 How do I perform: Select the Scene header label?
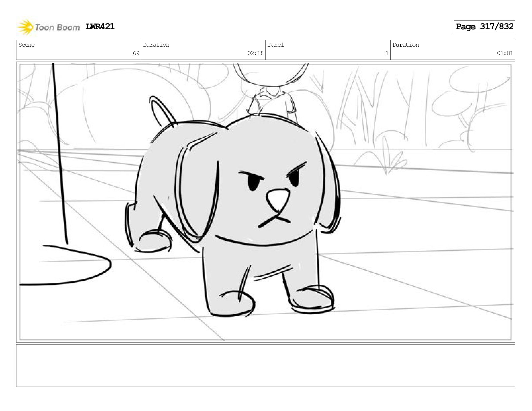click(27, 45)
